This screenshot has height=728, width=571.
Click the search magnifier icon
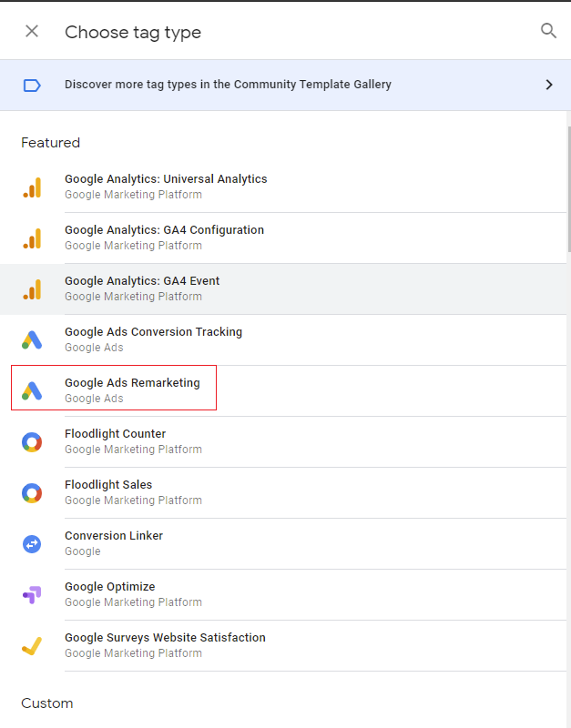(548, 31)
